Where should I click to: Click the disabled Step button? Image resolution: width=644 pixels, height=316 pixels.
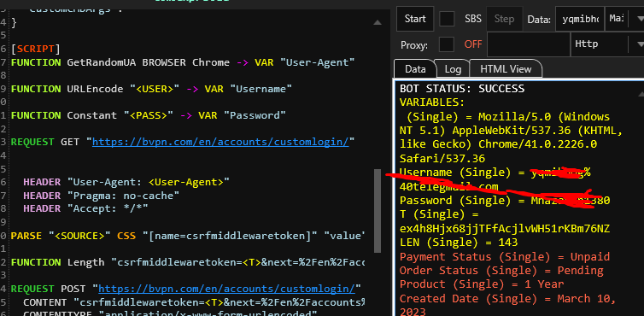[505, 19]
